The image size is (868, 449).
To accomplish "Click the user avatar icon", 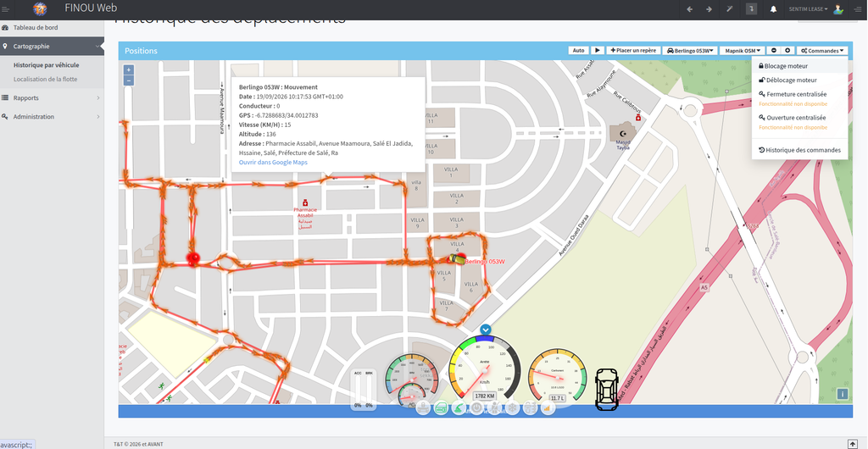I will click(838, 8).
